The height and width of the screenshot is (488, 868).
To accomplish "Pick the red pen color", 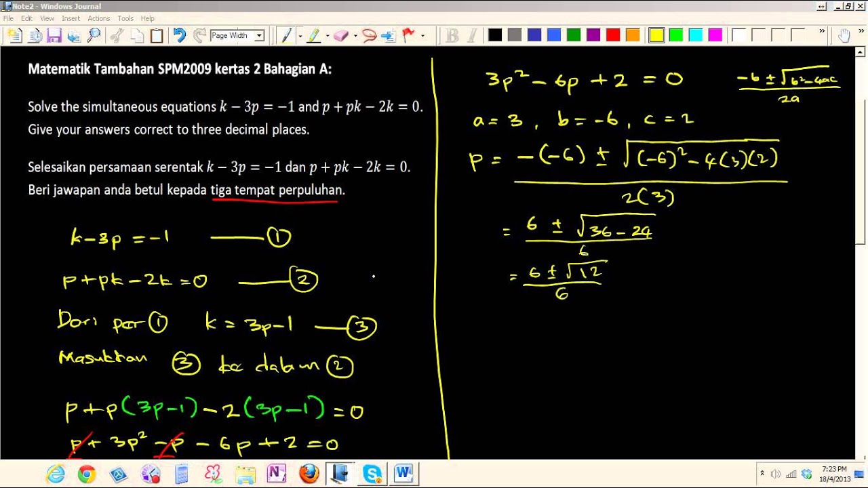I will pyautogui.click(x=613, y=35).
